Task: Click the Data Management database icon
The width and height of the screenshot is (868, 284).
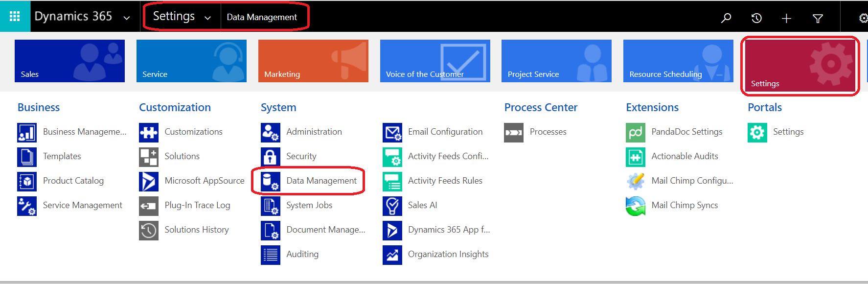Action: pyautogui.click(x=271, y=182)
